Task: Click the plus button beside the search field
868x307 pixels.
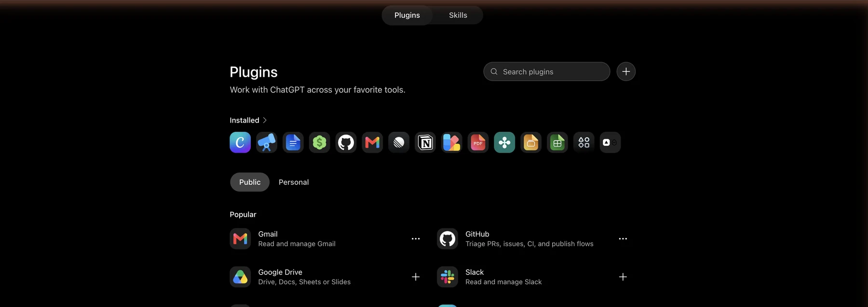Action: pyautogui.click(x=626, y=71)
